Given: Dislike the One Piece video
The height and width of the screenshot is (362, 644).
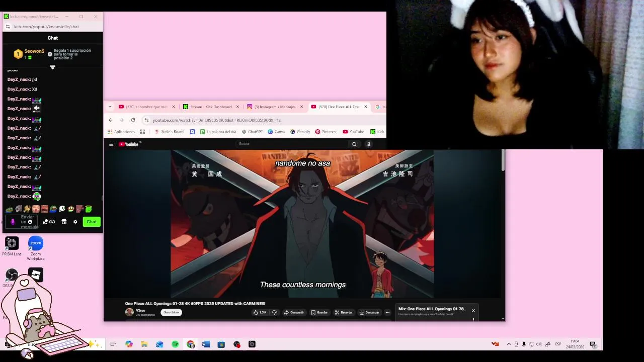Looking at the screenshot, I should click(274, 312).
